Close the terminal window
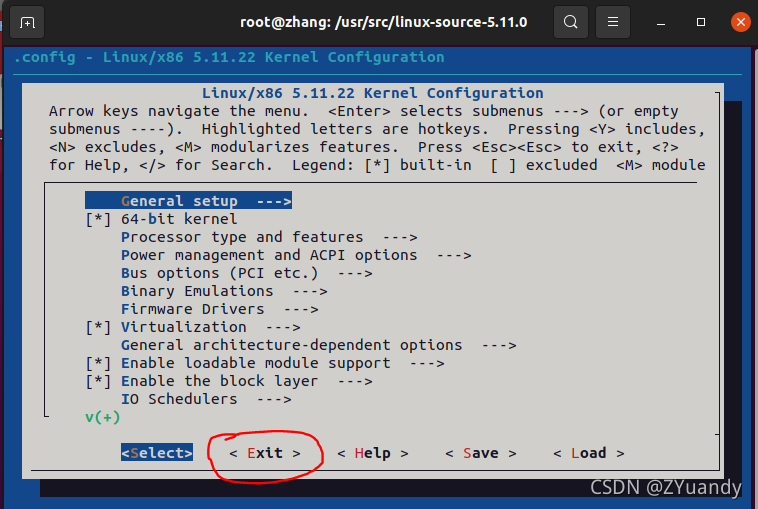This screenshot has width=758, height=509. tap(740, 22)
